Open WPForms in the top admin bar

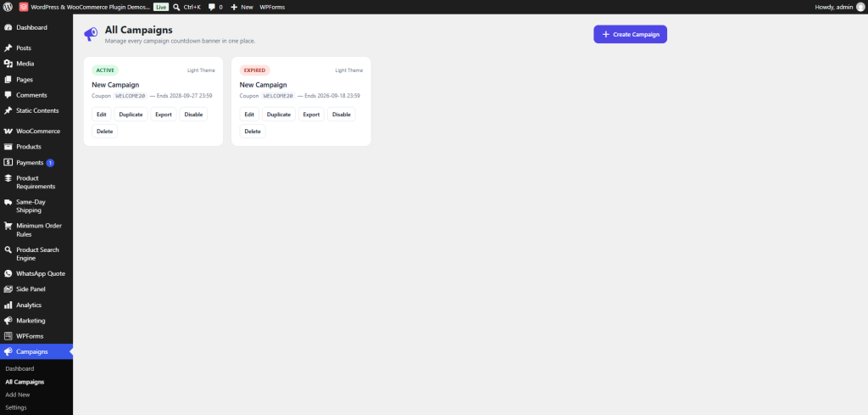coord(272,7)
